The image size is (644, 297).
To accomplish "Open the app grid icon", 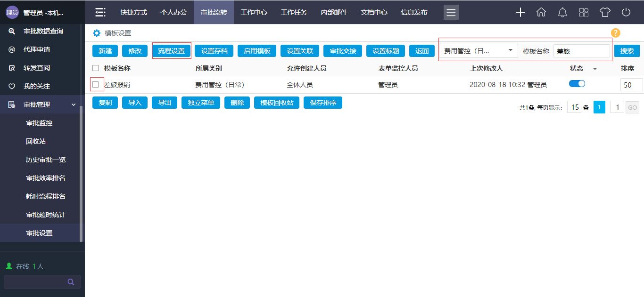I will [584, 12].
